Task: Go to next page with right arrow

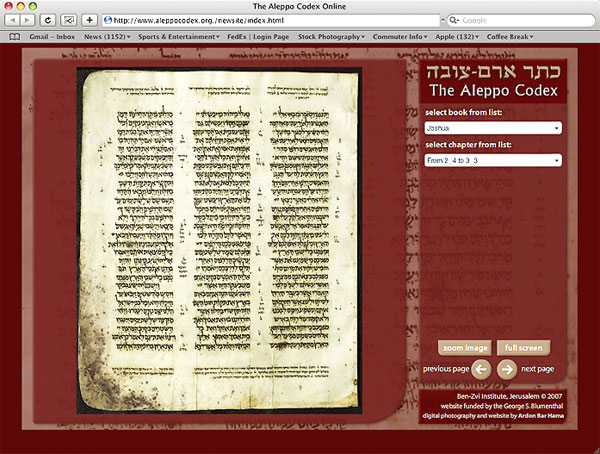Action: tap(507, 369)
